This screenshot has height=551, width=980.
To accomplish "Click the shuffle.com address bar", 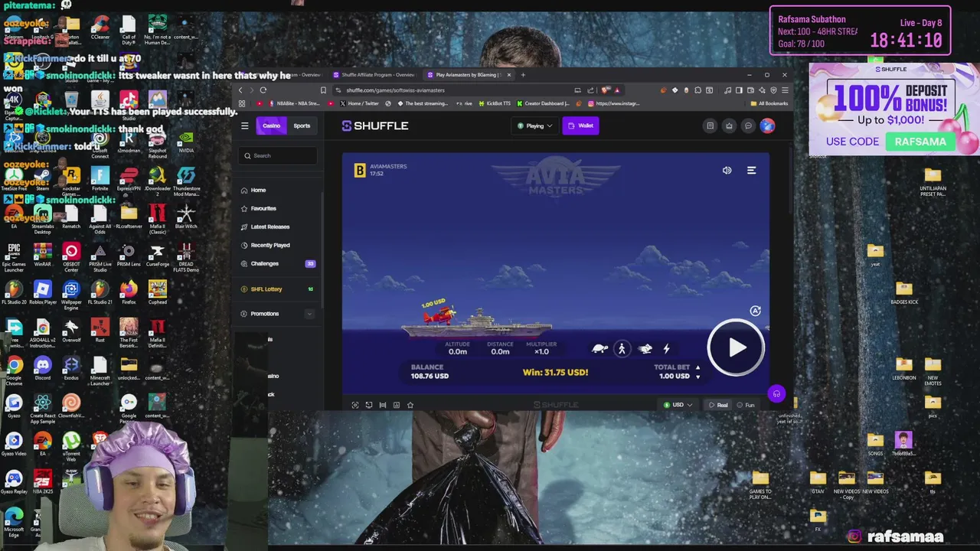I will [x=452, y=90].
